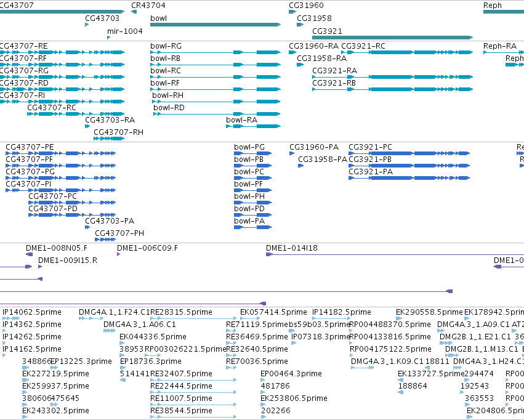The height and width of the screenshot is (420, 524).
Task: Click the bowl-RA transcript label
Action: (241, 120)
